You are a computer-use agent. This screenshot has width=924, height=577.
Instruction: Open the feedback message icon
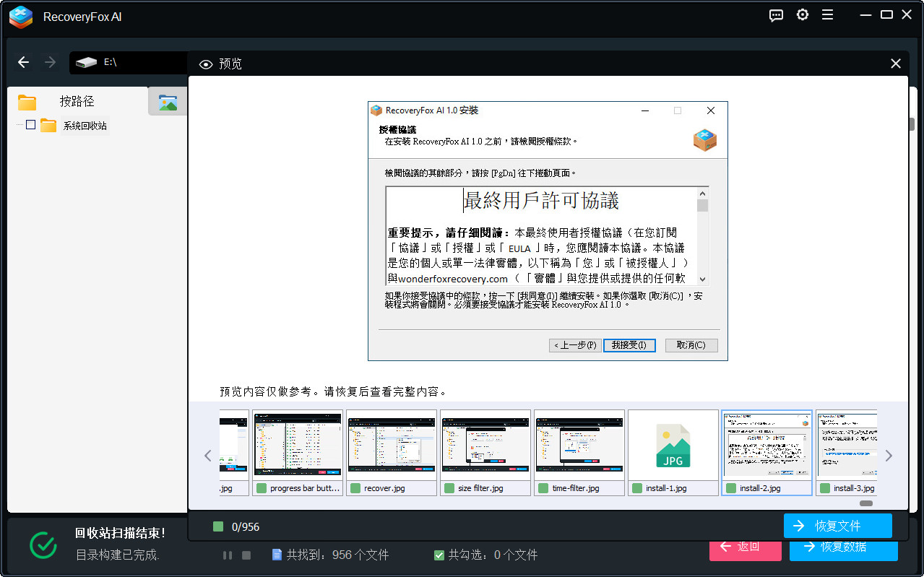[x=775, y=14]
